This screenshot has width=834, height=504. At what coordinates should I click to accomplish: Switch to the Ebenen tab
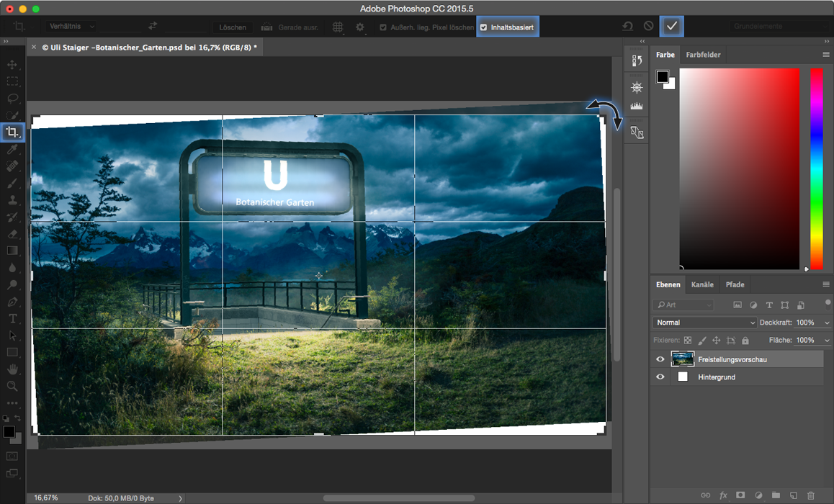[x=668, y=284]
